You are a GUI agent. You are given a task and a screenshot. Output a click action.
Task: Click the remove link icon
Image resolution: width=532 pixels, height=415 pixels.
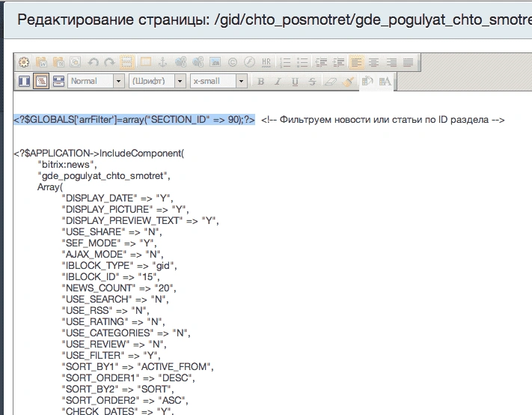(198, 62)
